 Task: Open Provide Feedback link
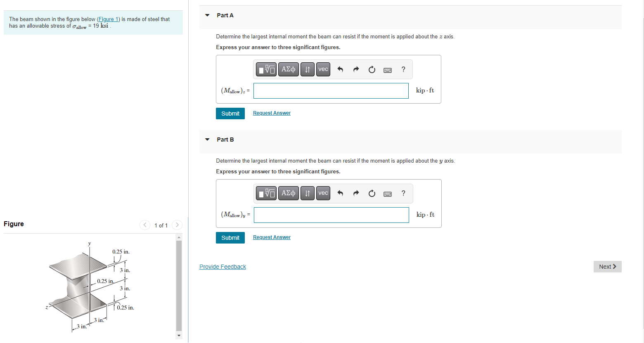223,267
